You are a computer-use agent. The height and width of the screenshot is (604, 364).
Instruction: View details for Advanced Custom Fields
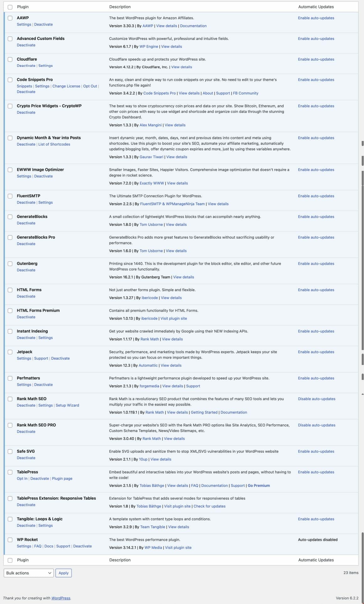(172, 46)
